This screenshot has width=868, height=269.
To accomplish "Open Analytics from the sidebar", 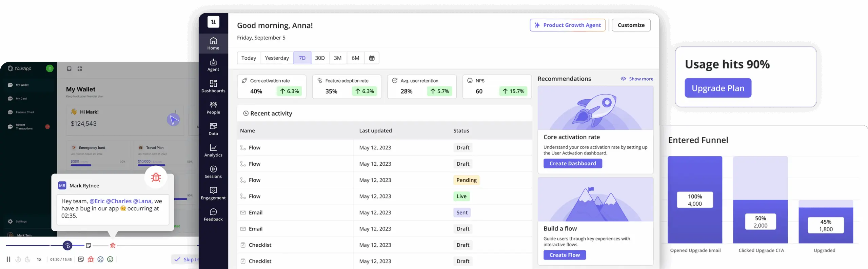I will tap(213, 150).
